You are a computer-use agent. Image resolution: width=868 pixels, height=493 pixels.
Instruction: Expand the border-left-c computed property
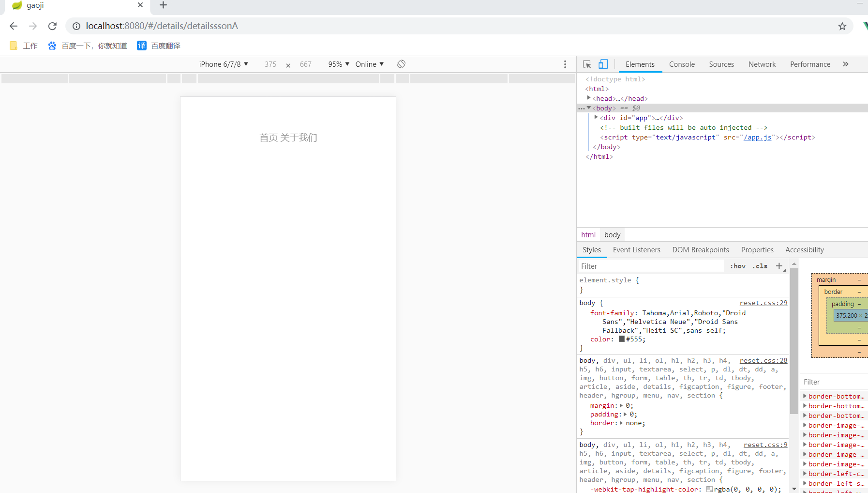(x=805, y=474)
